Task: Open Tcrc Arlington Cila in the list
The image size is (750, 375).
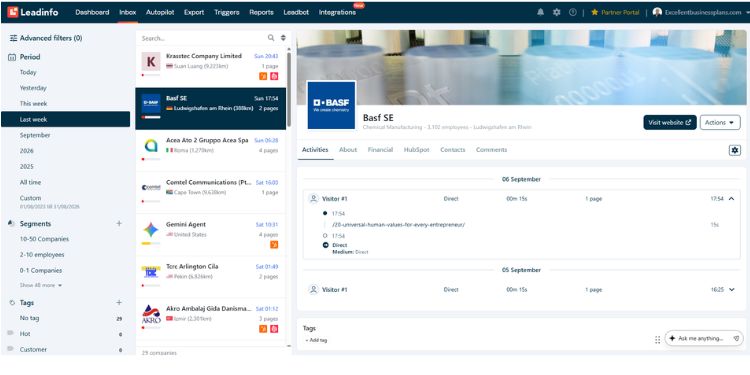Action: click(210, 277)
